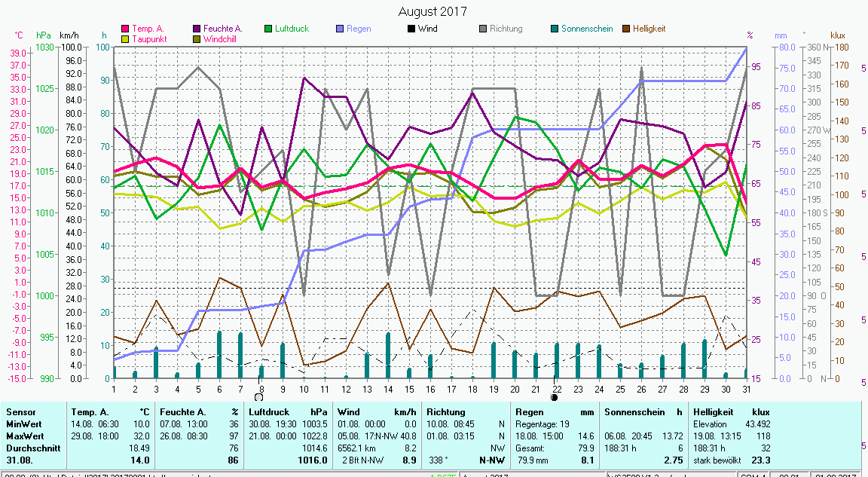Viewport: 868px width, 477px height.
Task: Click the klux axis unit label
Action: [838, 35]
